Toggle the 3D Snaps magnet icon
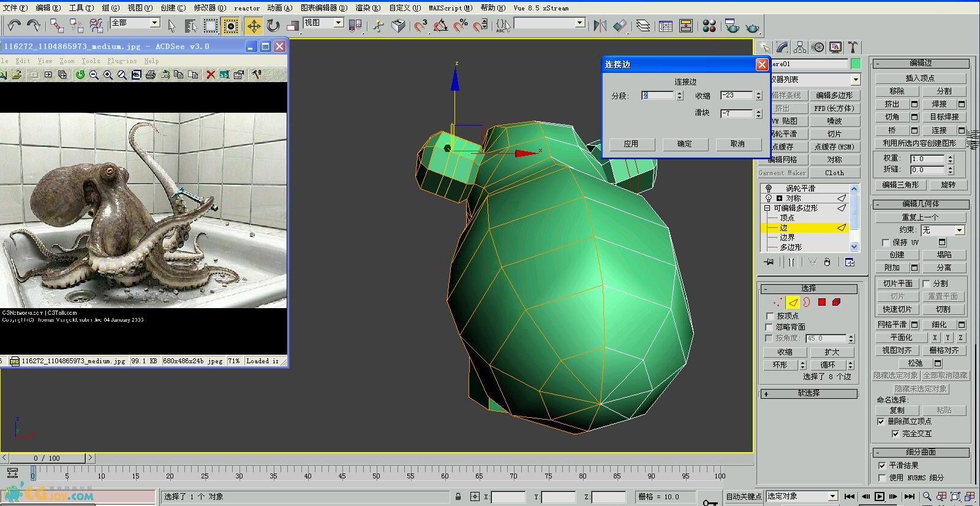 pos(420,26)
